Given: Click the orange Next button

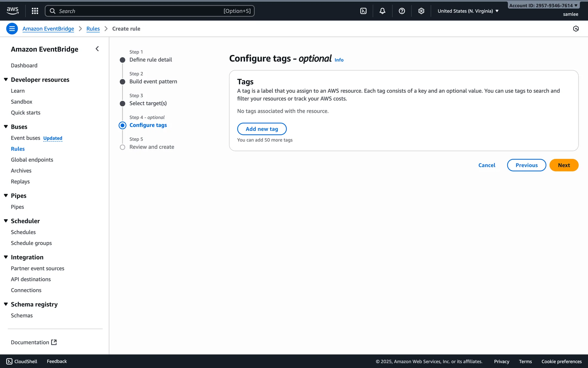Looking at the screenshot, I should click(563, 165).
